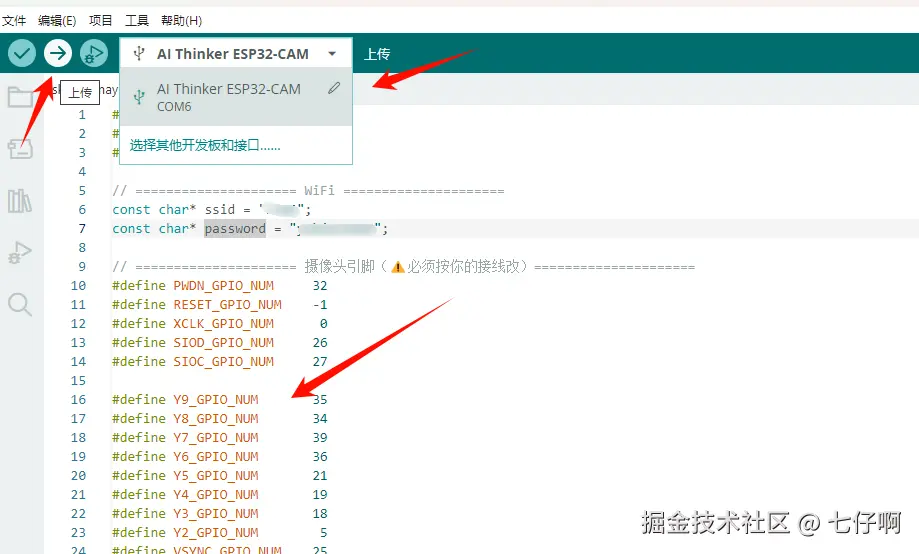The width and height of the screenshot is (919, 554).
Task: Click the ssid variable on line 6
Action: 220,210
